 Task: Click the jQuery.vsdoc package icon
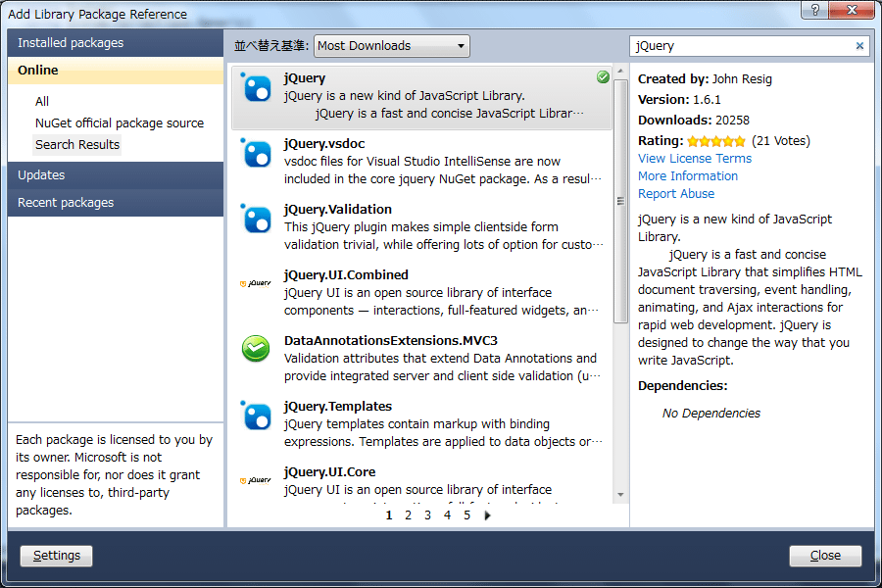(256, 154)
